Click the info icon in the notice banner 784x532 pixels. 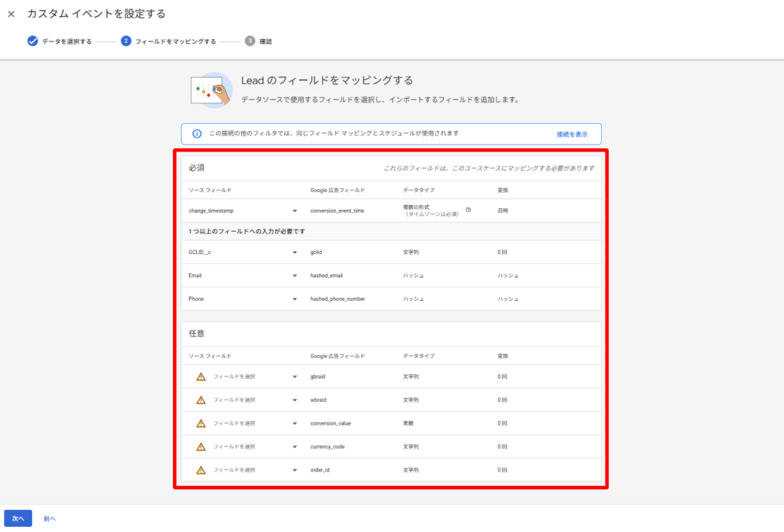coord(197,134)
